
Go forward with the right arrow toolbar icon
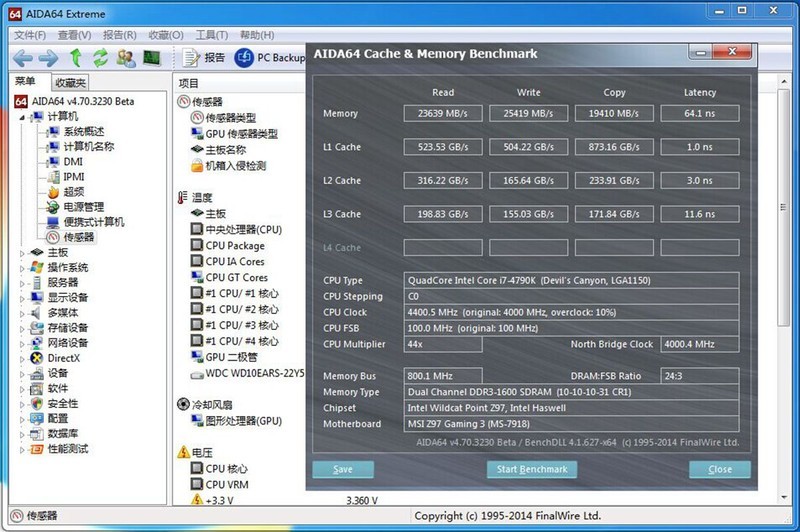[49, 58]
